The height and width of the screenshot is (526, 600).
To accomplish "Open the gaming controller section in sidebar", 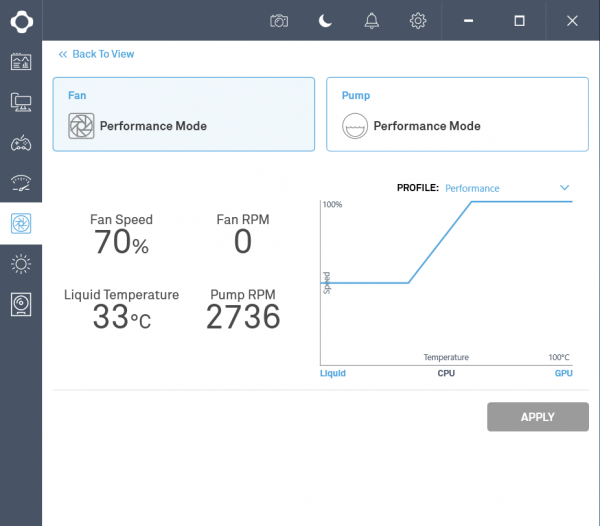I will pyautogui.click(x=21, y=143).
